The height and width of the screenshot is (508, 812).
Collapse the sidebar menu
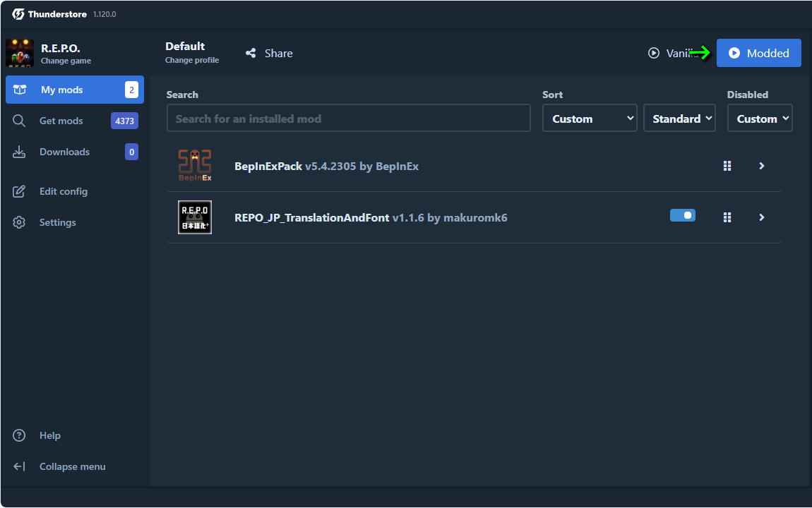click(75, 466)
